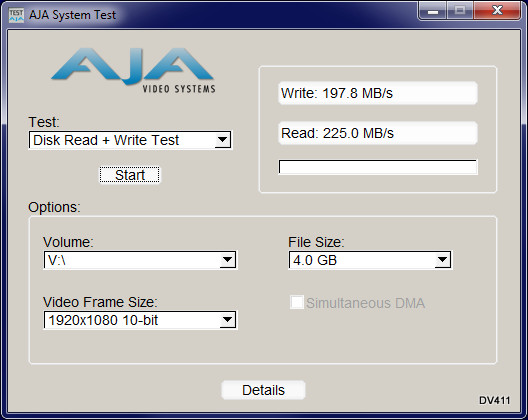Image resolution: width=528 pixels, height=420 pixels.
Task: Open the 1920x1080 10-bit frame size list
Action: pos(140,320)
